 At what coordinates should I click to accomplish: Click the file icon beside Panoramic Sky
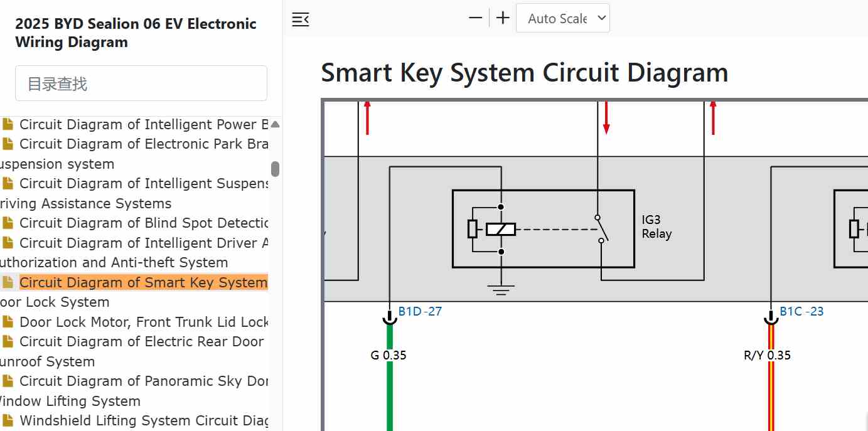pos(8,381)
